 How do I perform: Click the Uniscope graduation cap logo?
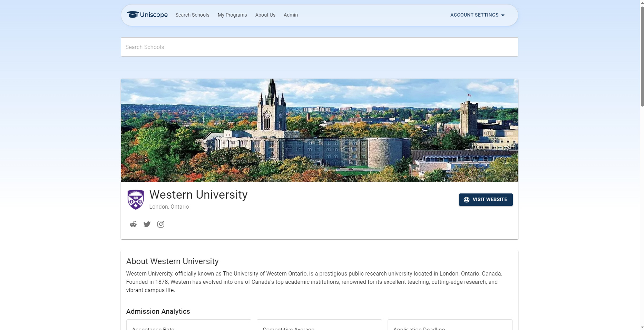pyautogui.click(x=133, y=14)
